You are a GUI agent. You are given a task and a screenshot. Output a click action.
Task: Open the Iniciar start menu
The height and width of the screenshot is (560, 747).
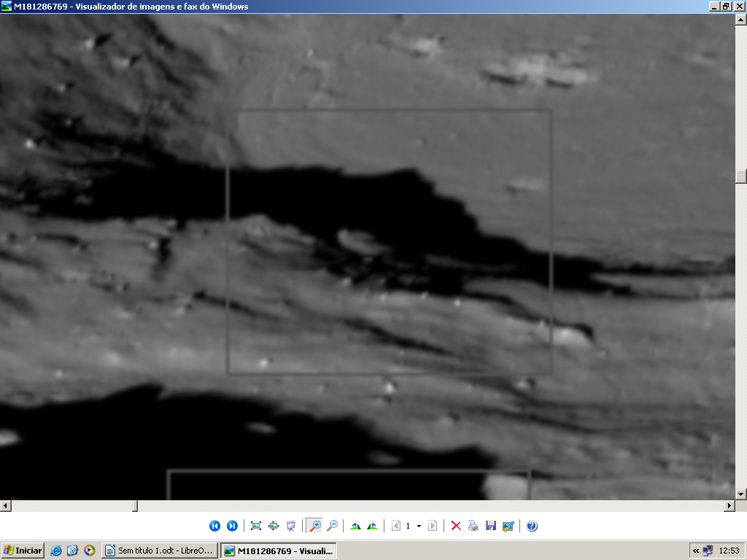[x=23, y=551]
